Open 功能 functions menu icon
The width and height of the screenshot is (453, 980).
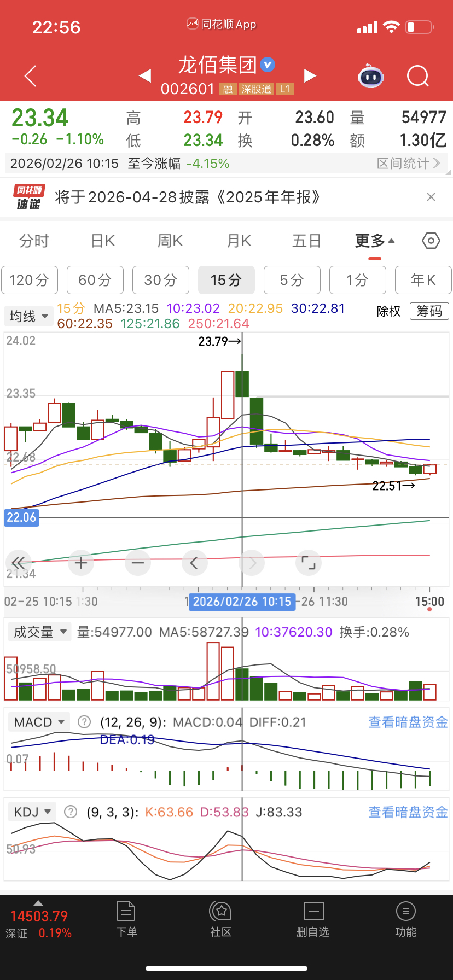[x=406, y=919]
